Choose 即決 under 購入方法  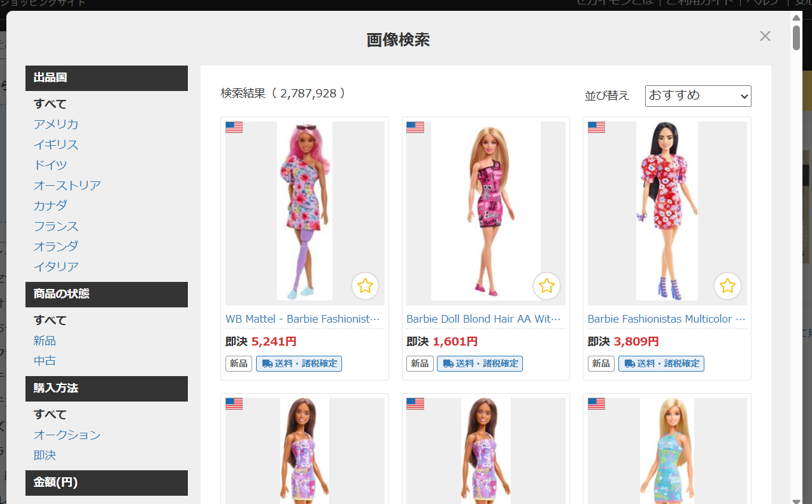click(45, 455)
